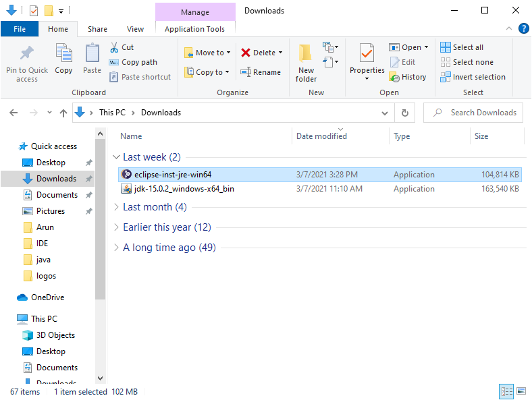Click the Help question mark icon
532x400 pixels.
pyautogui.click(x=523, y=28)
